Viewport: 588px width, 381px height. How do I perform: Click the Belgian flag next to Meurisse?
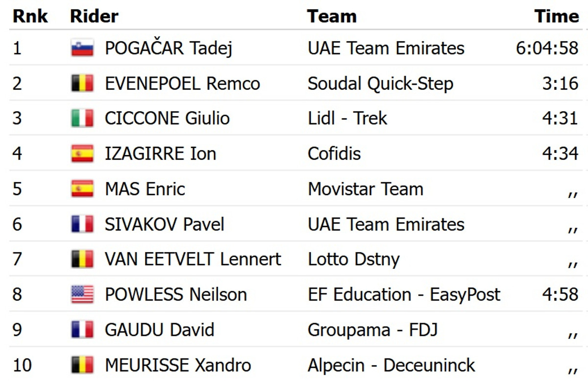[x=82, y=365]
